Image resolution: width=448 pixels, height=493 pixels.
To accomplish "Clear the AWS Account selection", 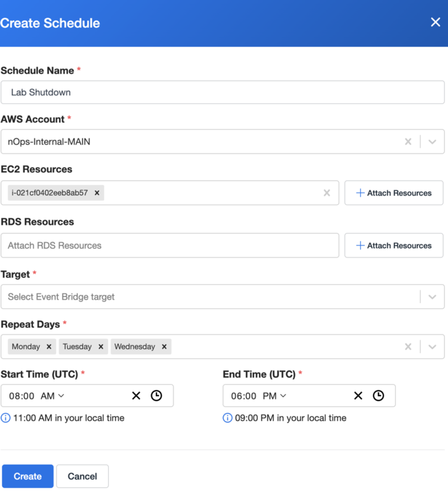I will tap(408, 142).
